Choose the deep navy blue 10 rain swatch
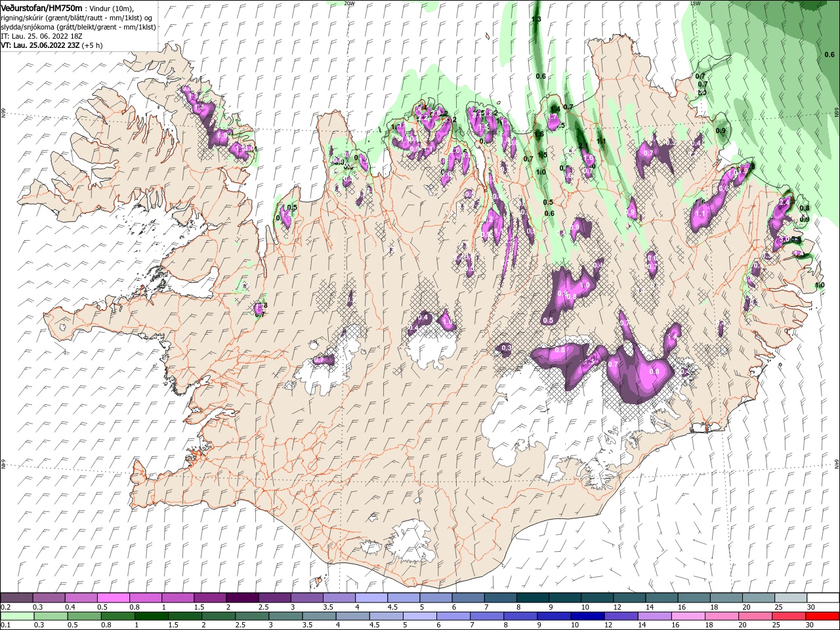This screenshot has height=630, width=840. [x=587, y=616]
